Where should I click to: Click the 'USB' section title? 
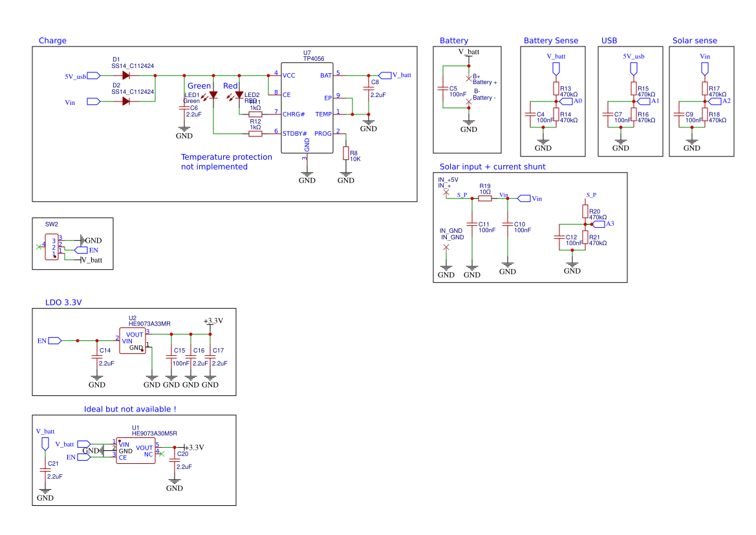pos(609,41)
